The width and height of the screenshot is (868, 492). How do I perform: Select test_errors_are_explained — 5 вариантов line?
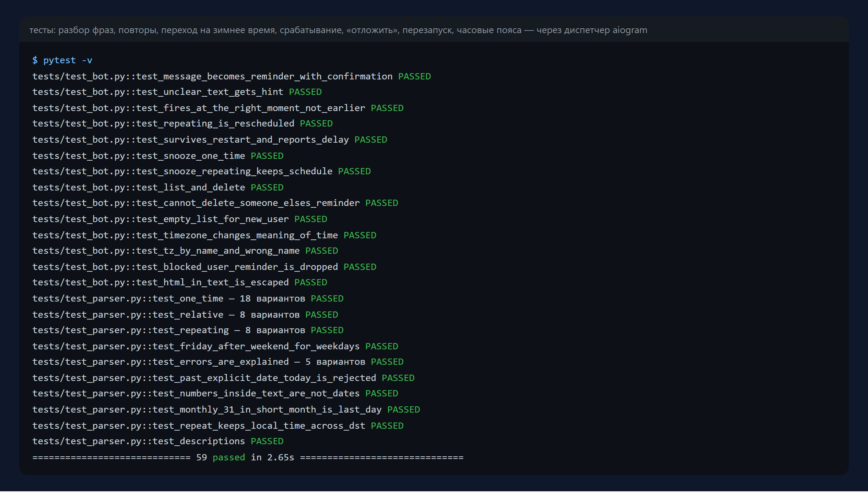click(218, 362)
